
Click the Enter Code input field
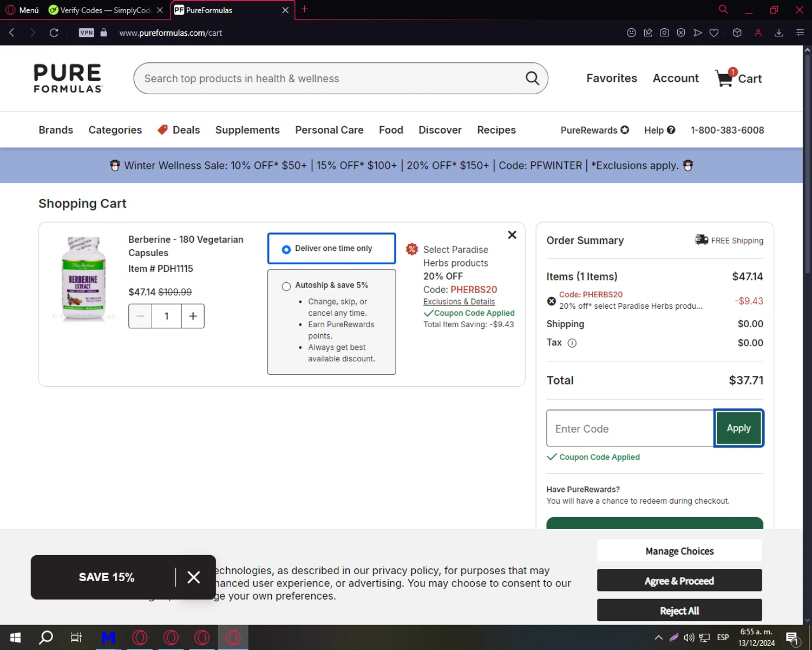click(630, 428)
